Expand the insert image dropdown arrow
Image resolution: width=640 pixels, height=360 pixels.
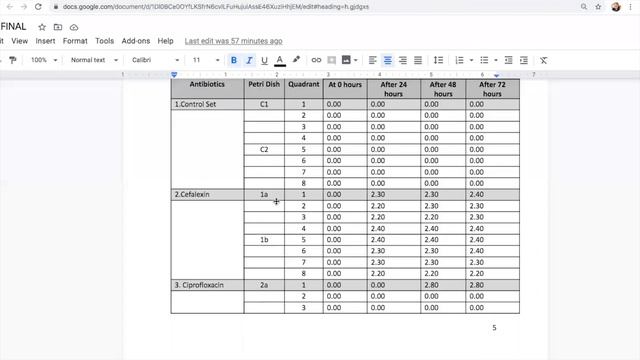[356, 60]
